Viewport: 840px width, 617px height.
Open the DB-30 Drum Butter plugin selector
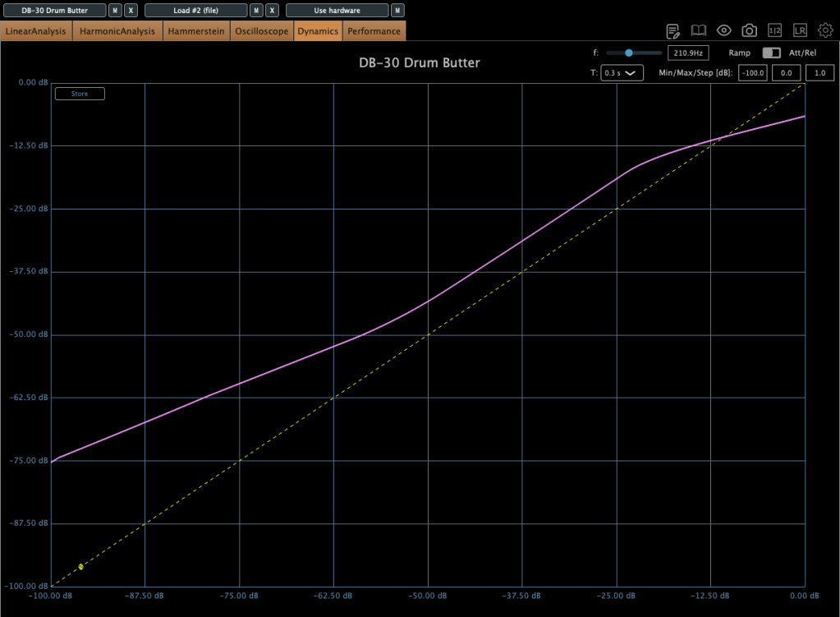pyautogui.click(x=54, y=11)
